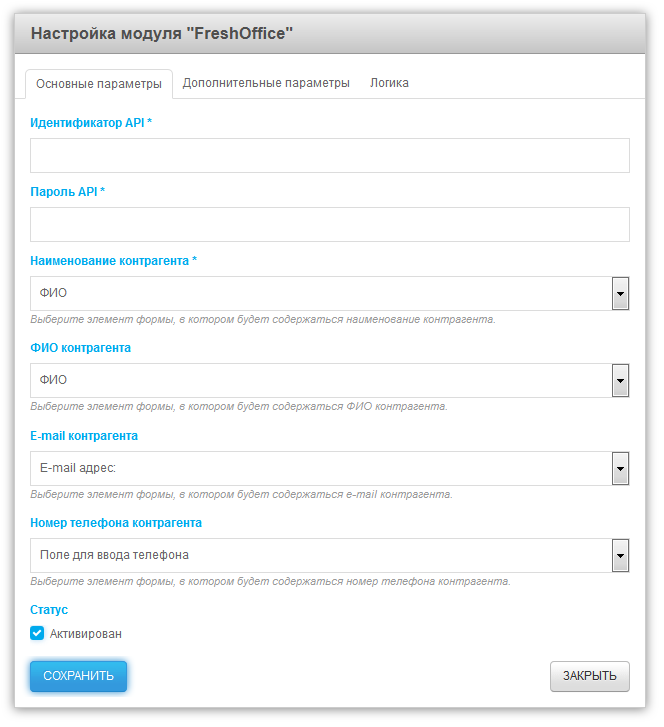Image resolution: width=664 pixels, height=727 pixels.
Task: Click the Закрыть button
Action: 589,676
